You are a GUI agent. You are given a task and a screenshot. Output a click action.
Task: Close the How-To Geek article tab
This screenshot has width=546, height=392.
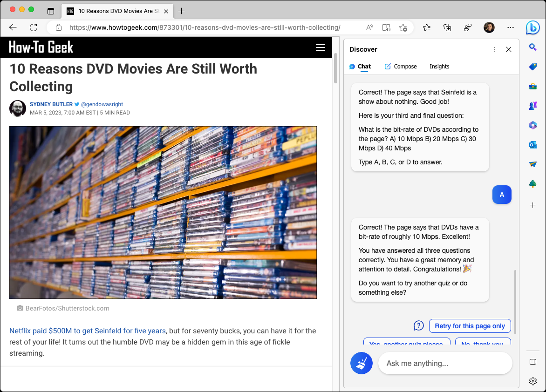coord(166,11)
